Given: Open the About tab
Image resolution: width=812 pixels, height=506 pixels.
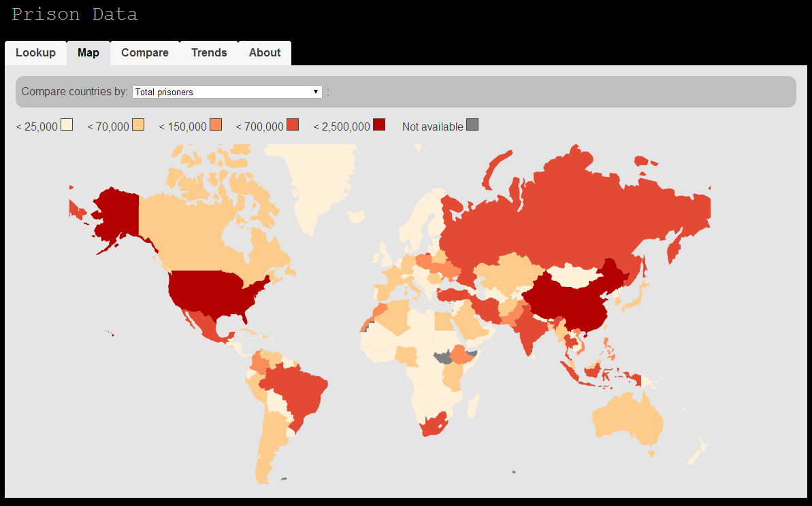Looking at the screenshot, I should pos(265,53).
